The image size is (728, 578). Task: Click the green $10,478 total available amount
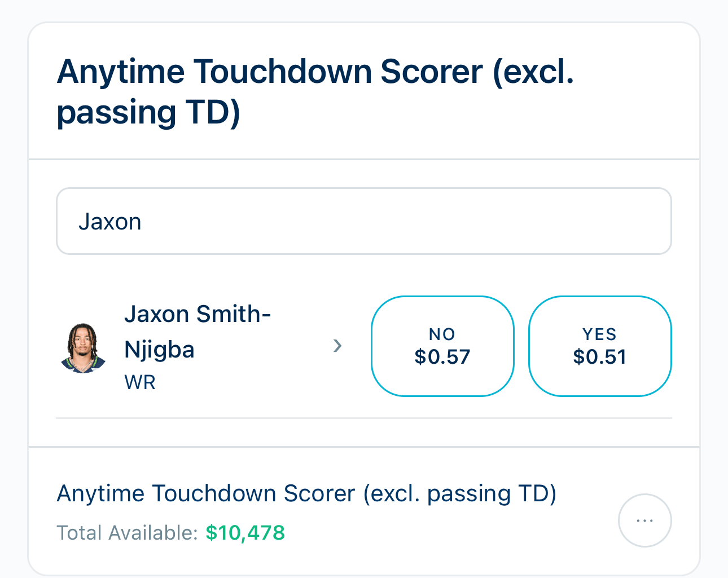point(245,532)
